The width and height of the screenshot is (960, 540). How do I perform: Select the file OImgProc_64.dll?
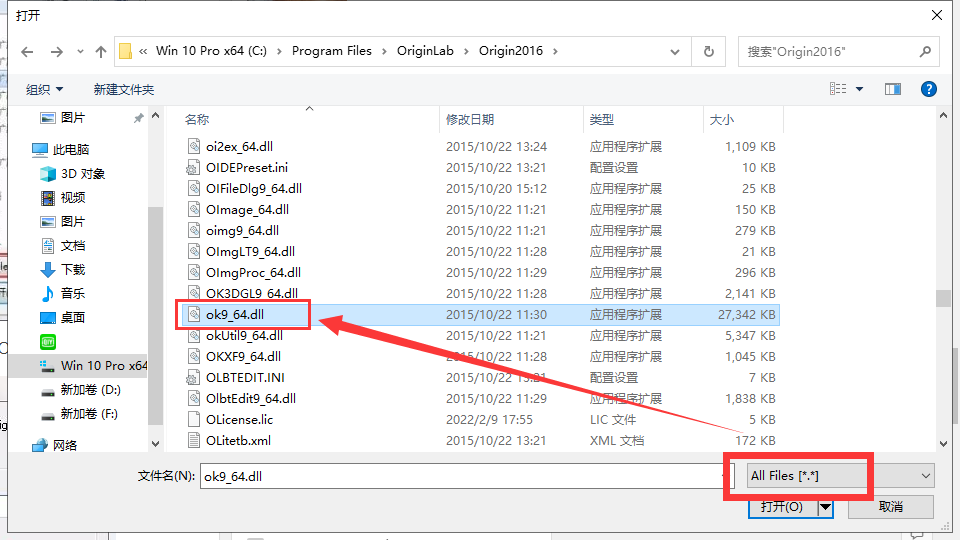253,272
